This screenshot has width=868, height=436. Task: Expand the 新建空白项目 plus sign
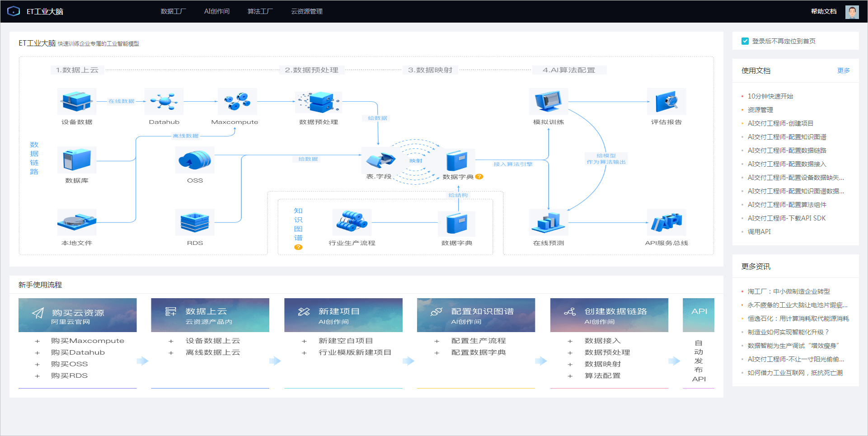pyautogui.click(x=304, y=341)
